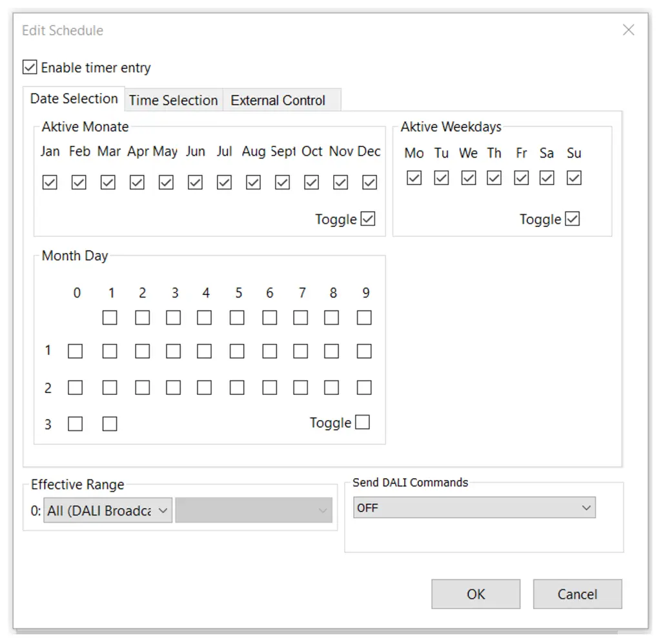
Task: Uncheck the May month checkbox
Action: pos(165,182)
